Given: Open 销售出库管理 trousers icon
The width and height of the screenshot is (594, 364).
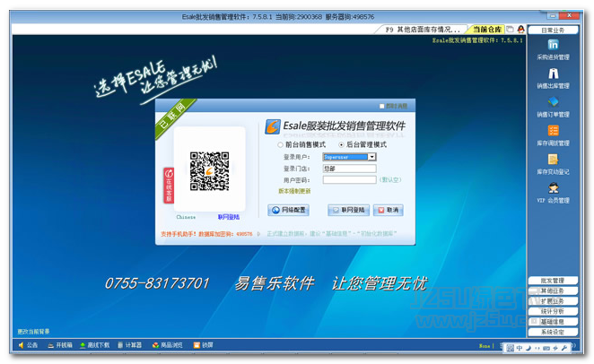Looking at the screenshot, I should (553, 74).
